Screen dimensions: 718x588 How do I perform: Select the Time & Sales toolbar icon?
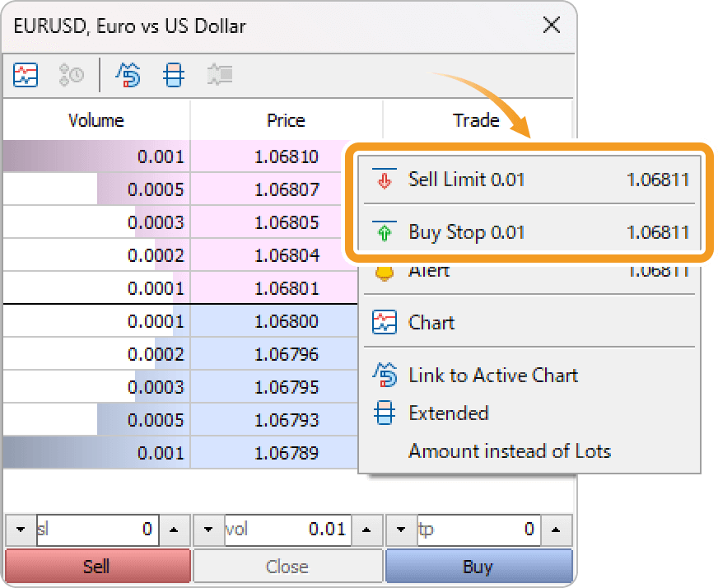point(70,75)
